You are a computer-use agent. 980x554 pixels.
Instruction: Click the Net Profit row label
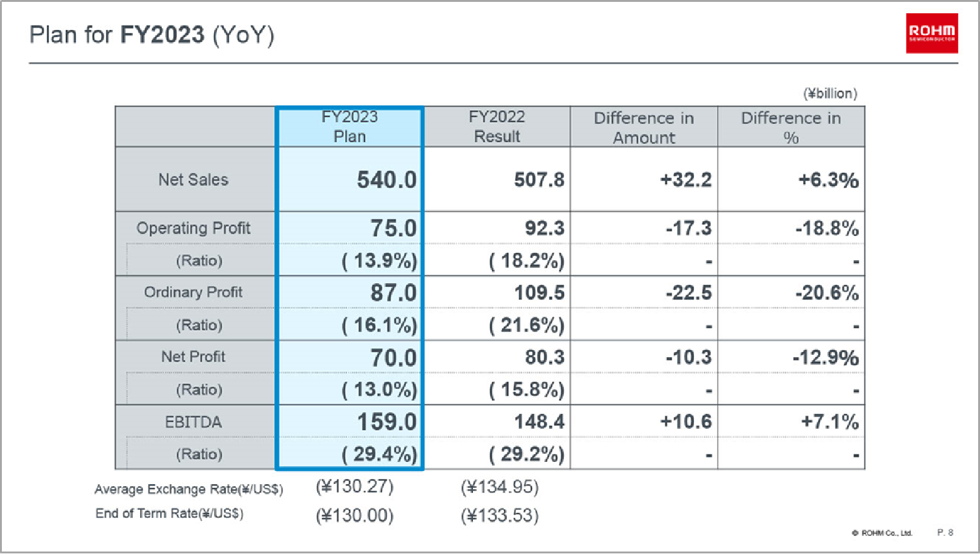[x=193, y=357]
